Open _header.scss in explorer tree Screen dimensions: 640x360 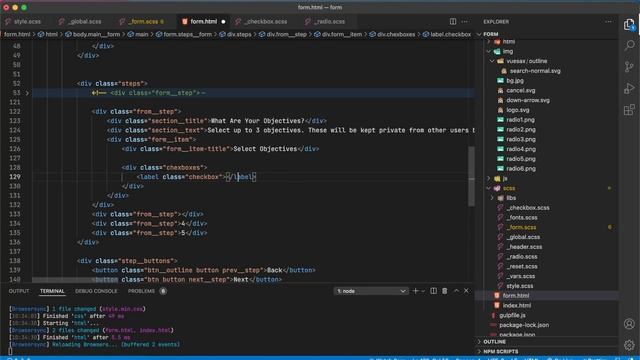[524, 247]
